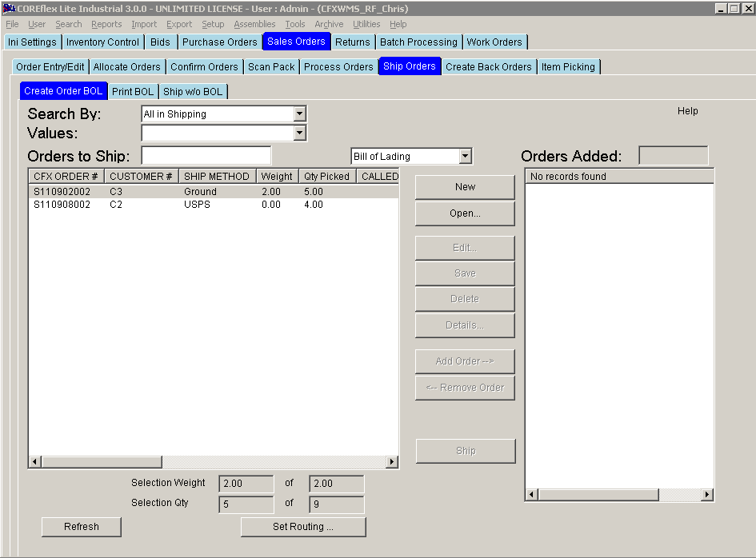Click the Open... button

click(x=466, y=213)
